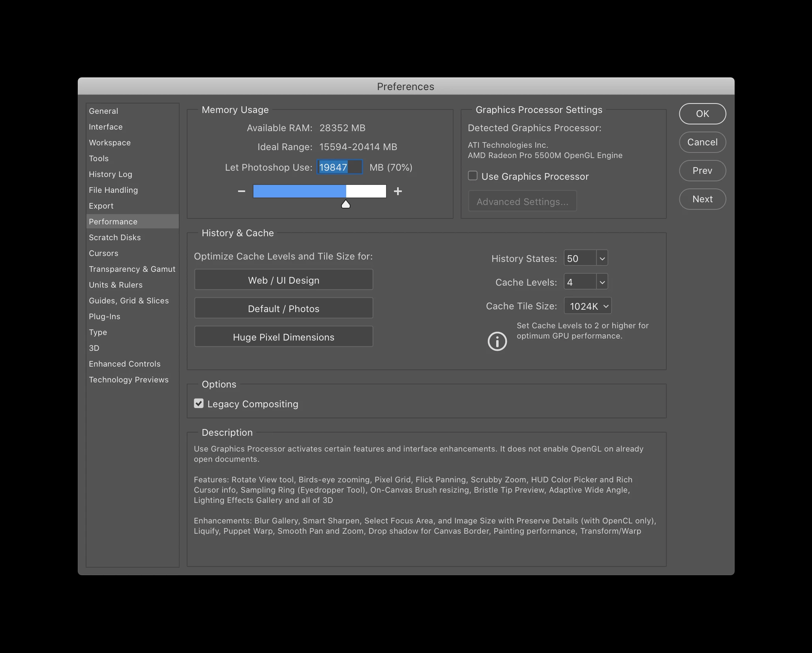812x653 pixels.
Task: Click the Cancel button
Action: [702, 142]
